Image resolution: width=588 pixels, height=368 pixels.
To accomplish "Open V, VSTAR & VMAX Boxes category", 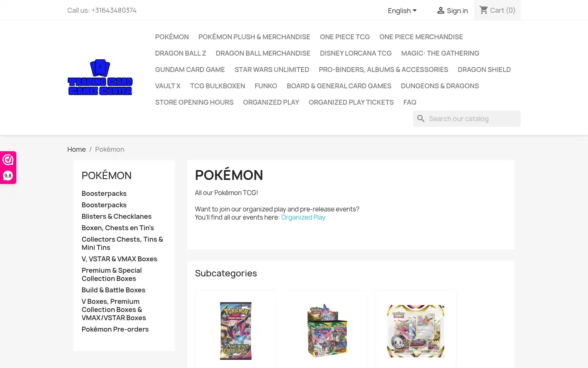I will click(119, 259).
